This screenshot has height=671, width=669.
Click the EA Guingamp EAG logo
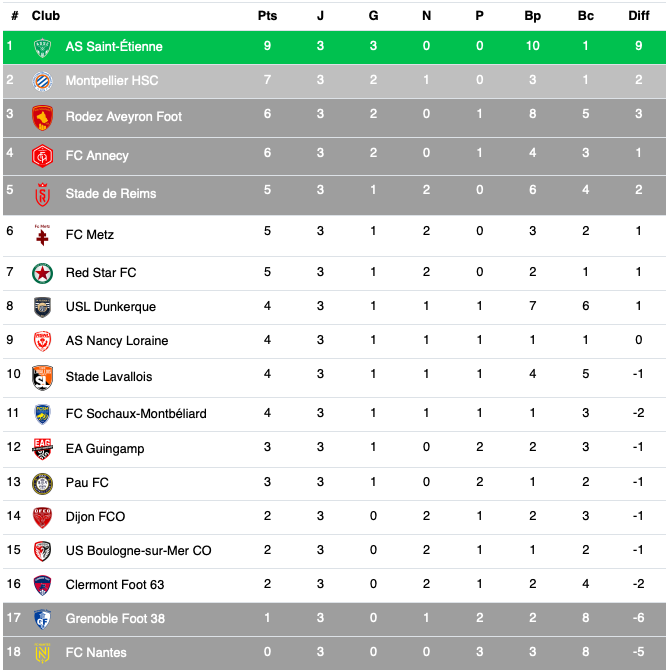pos(42,449)
